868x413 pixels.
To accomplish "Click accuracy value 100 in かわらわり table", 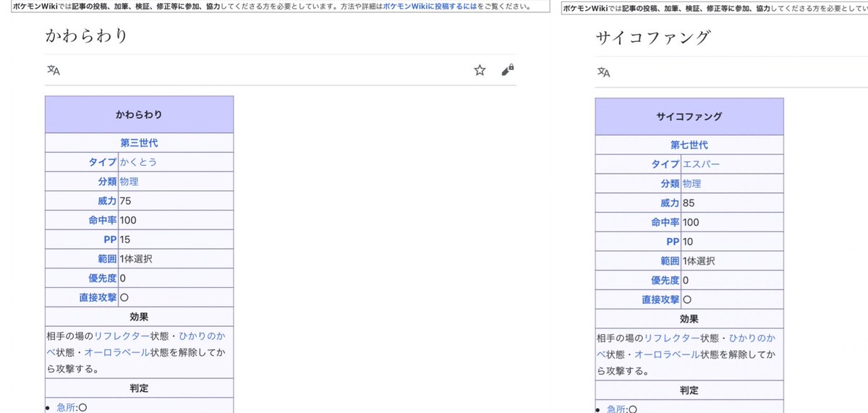I will tap(128, 220).
